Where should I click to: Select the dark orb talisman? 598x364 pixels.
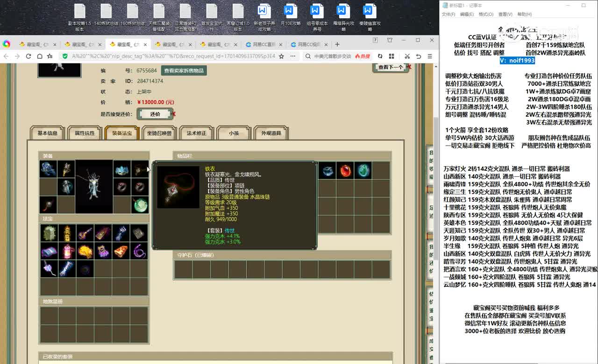[x=85, y=269]
